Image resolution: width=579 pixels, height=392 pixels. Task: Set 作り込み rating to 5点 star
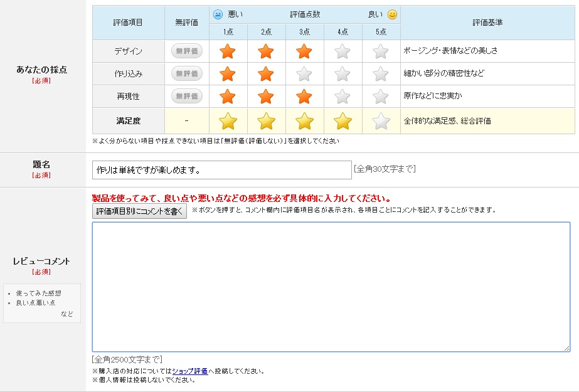381,74
